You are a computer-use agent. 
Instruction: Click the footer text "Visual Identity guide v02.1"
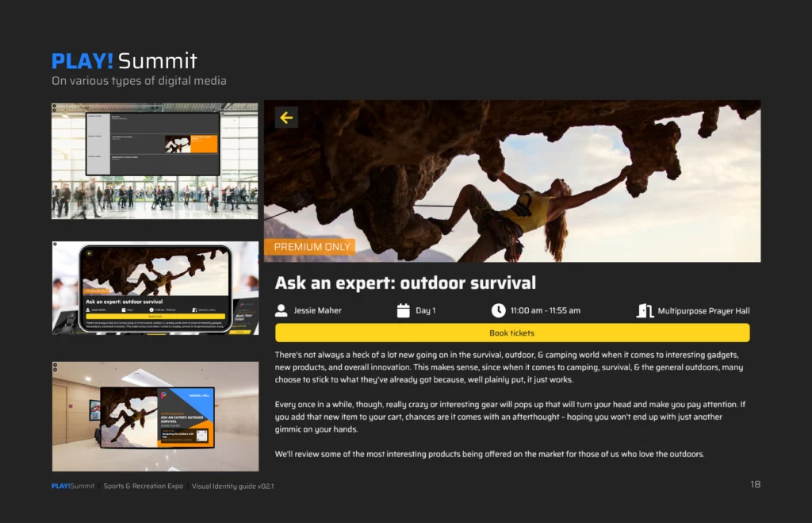click(232, 486)
